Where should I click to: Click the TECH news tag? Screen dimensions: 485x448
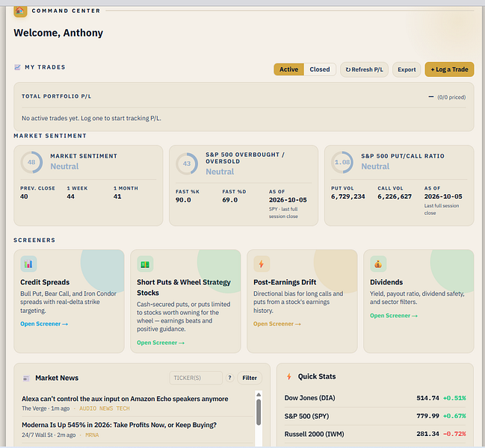[x=123, y=408]
